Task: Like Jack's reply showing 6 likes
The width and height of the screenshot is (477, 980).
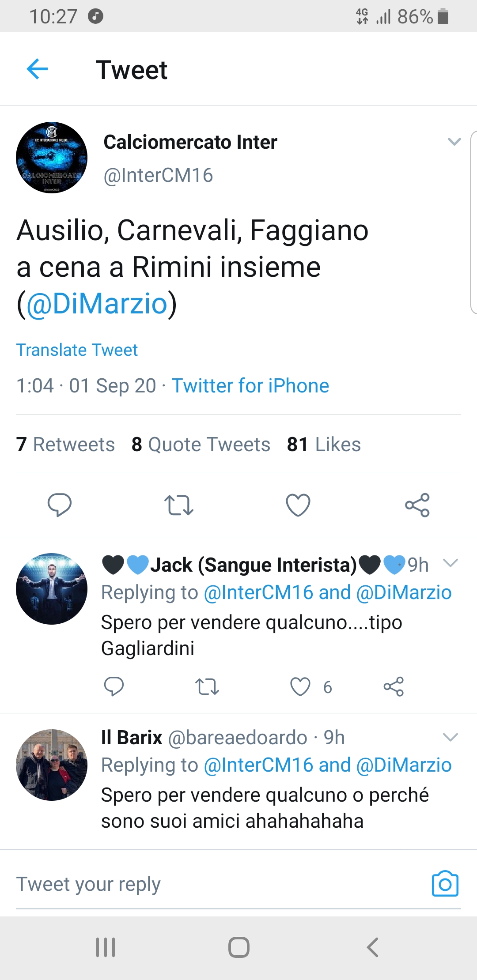Action: [x=300, y=686]
